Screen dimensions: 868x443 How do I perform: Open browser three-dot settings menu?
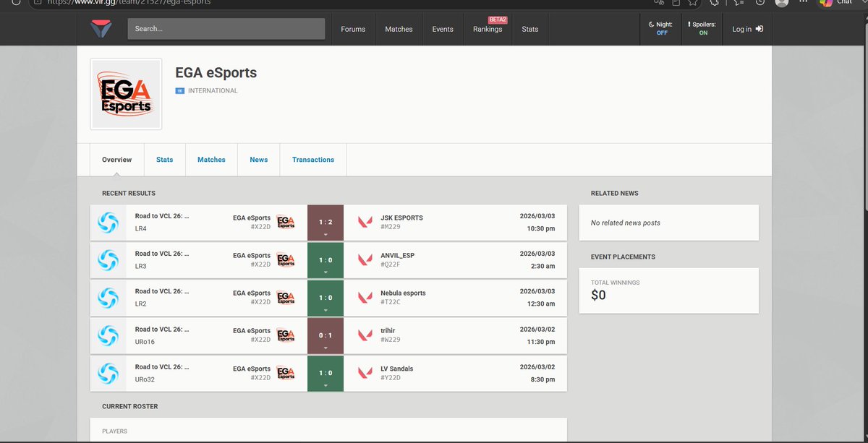click(x=804, y=1)
